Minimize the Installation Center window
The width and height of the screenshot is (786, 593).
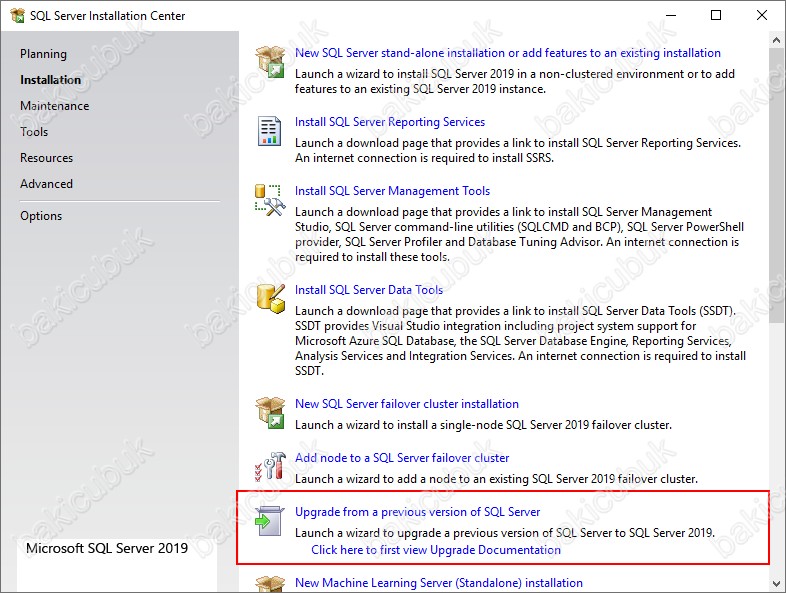tap(671, 16)
